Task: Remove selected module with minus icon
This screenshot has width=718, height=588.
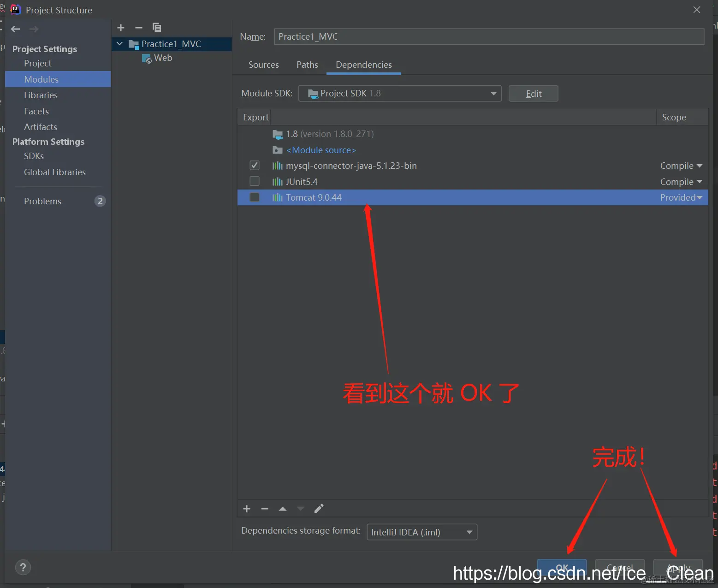Action: tap(139, 28)
